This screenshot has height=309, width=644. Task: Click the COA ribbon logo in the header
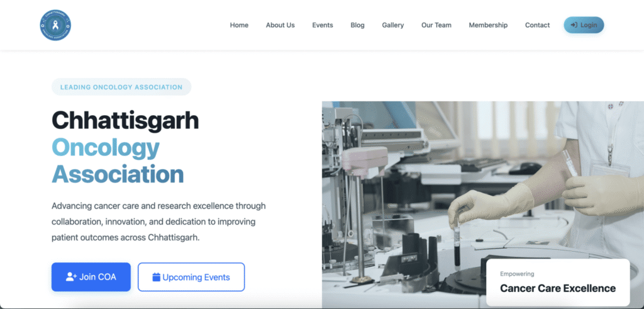click(55, 25)
